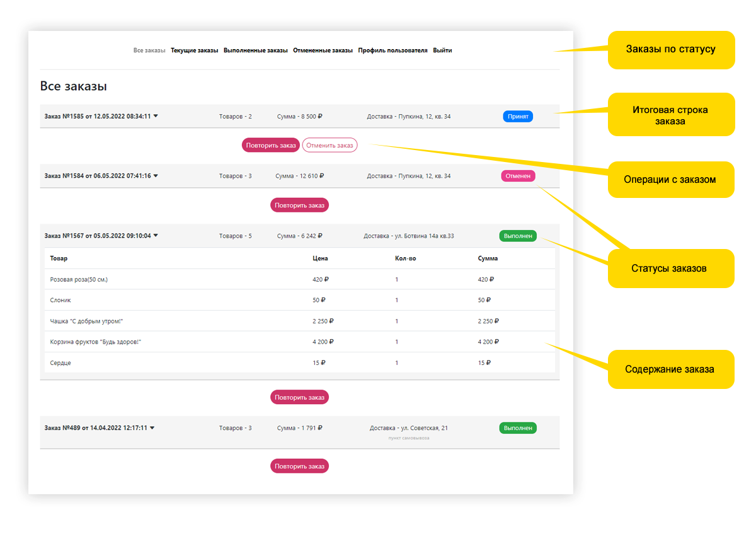Show 'Отмененные заказы' tab

click(323, 50)
